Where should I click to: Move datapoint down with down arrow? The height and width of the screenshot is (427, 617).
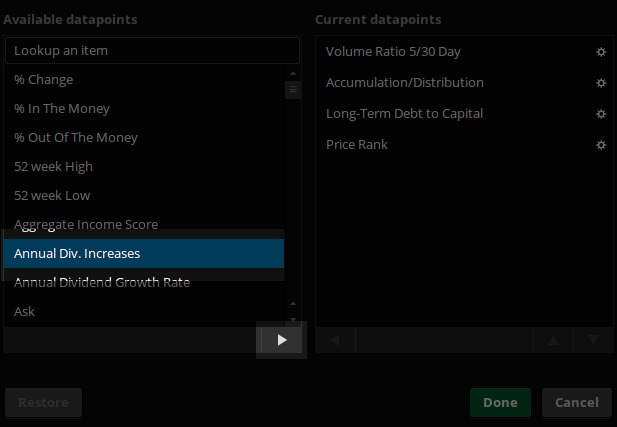[x=593, y=340]
